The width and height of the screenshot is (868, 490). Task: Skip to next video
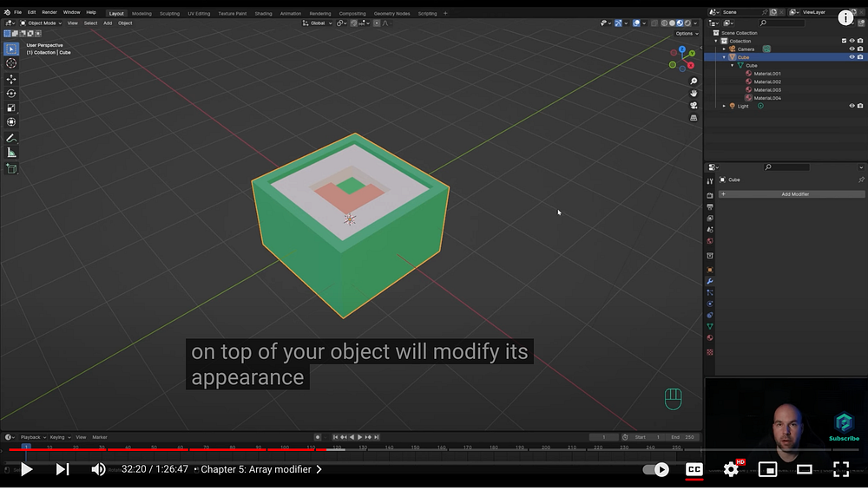(x=62, y=469)
